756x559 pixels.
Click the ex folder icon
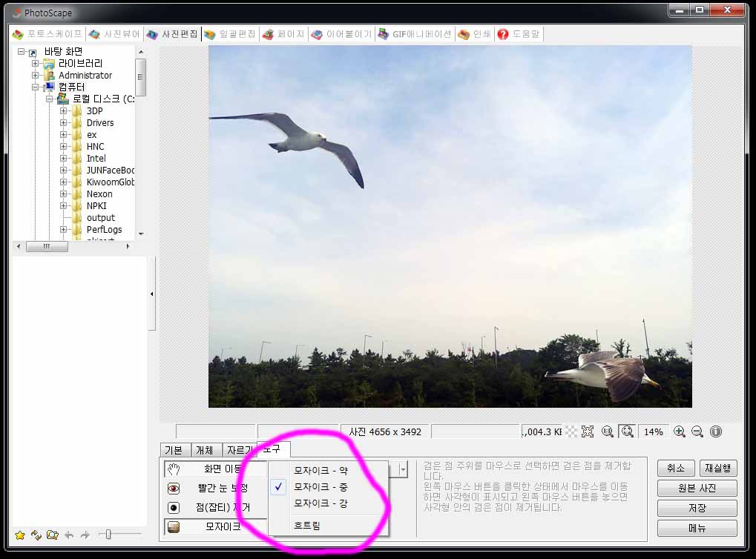(77, 135)
